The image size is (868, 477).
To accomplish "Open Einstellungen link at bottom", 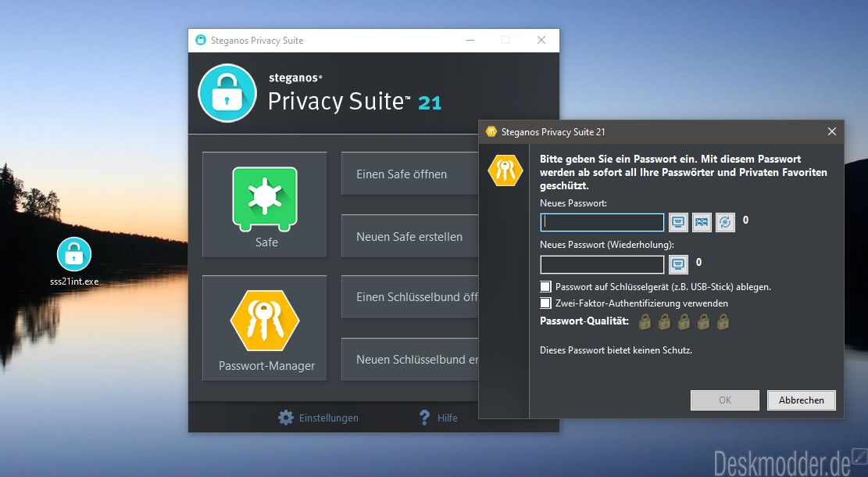I will (x=328, y=418).
